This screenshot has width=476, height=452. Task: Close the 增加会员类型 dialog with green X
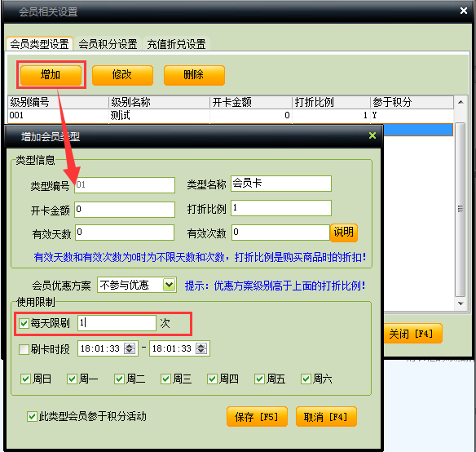coord(372,135)
